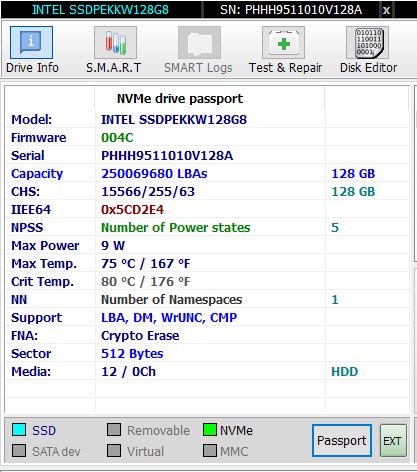
Task: Select the Number of Namespaces cell
Action: point(172,300)
